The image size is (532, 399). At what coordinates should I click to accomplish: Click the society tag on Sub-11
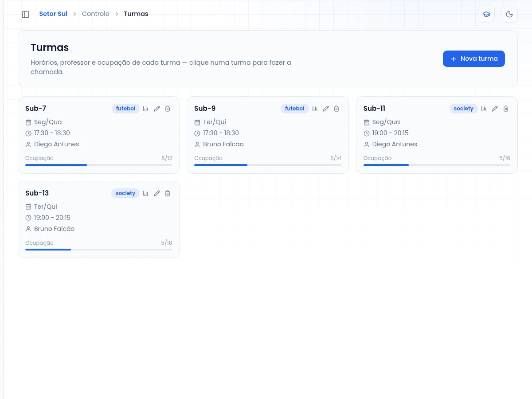(x=464, y=109)
